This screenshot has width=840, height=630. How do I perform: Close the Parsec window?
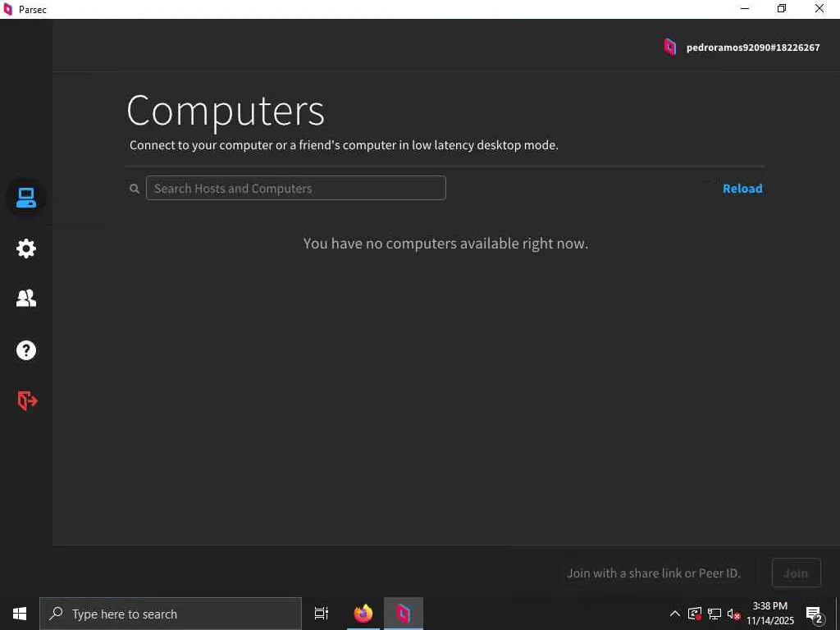tap(819, 8)
